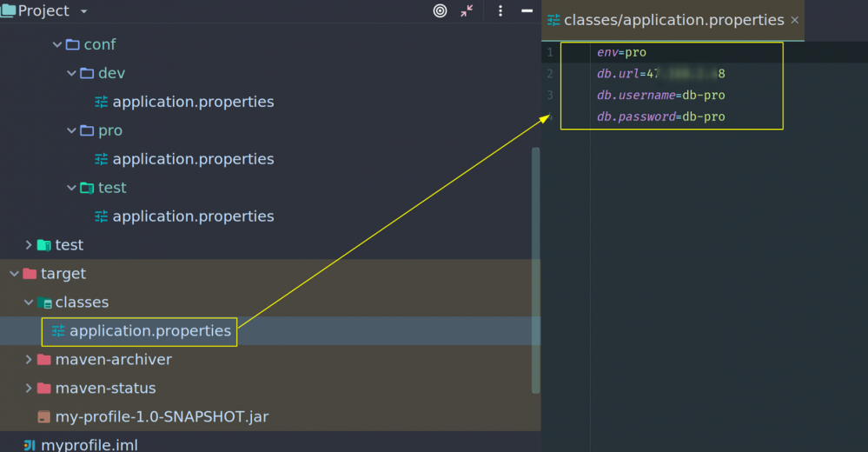Select application.properties under the pro folder

(193, 159)
